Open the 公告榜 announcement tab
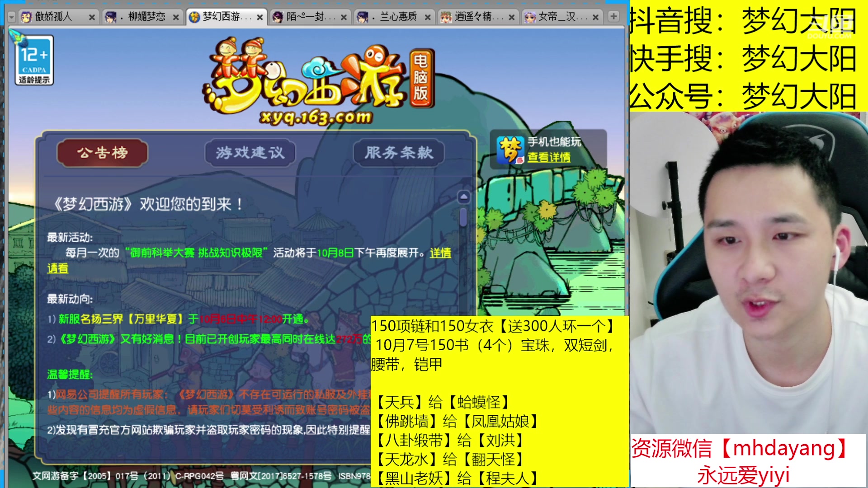868x488 pixels. (x=103, y=153)
